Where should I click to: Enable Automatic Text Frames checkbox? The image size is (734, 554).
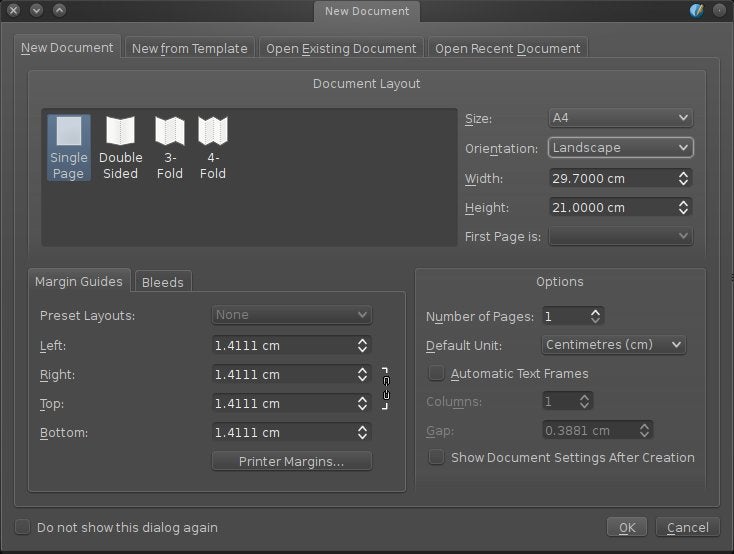[436, 373]
